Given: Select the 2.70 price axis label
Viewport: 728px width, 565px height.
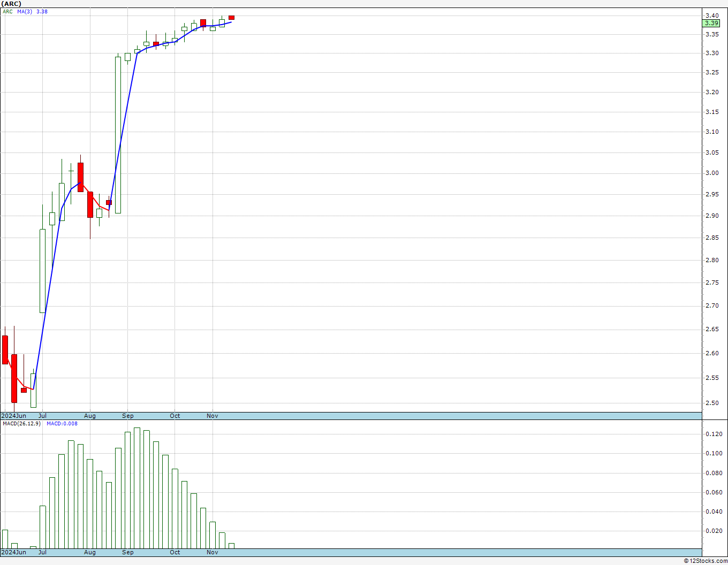Looking at the screenshot, I should coord(712,306).
